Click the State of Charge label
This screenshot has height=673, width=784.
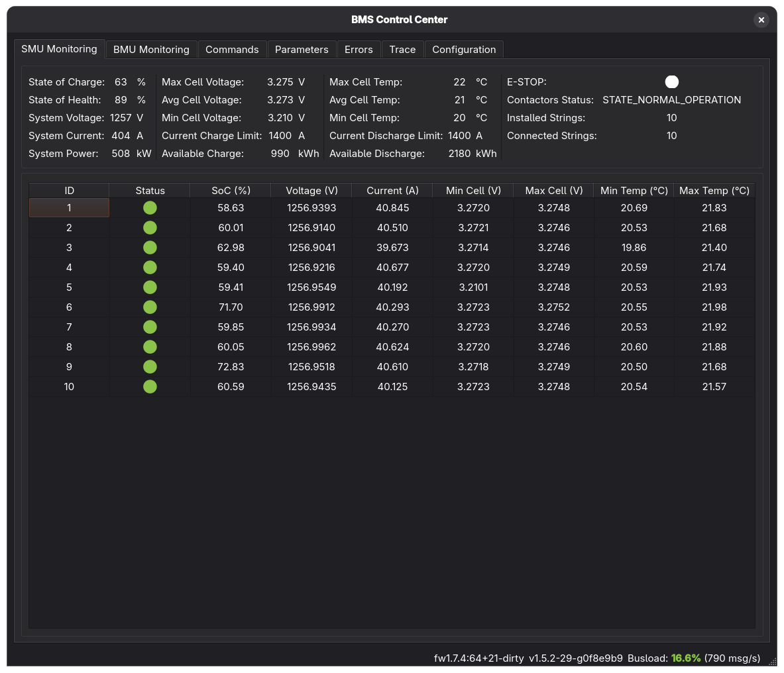pyautogui.click(x=66, y=82)
